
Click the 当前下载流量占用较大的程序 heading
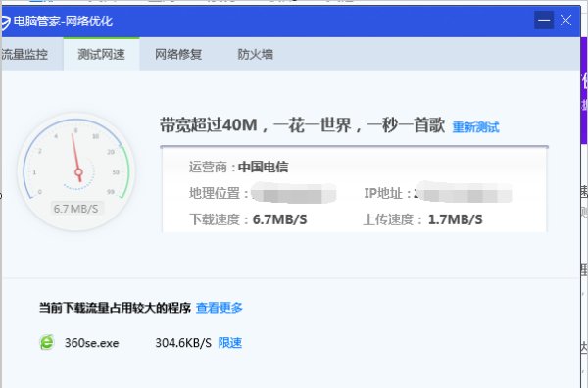[x=115, y=308]
